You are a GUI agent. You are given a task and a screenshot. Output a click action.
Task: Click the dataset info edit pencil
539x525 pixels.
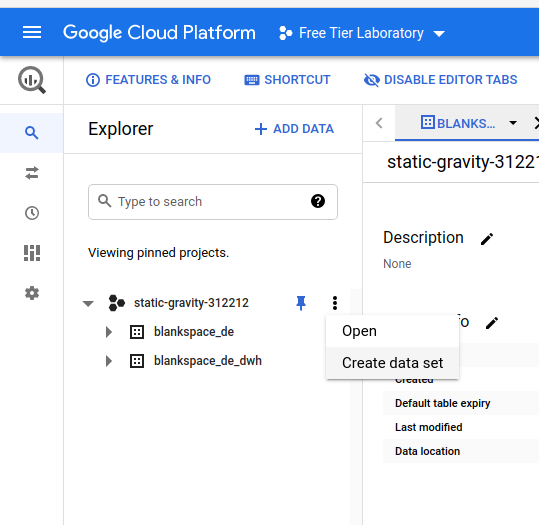point(492,323)
